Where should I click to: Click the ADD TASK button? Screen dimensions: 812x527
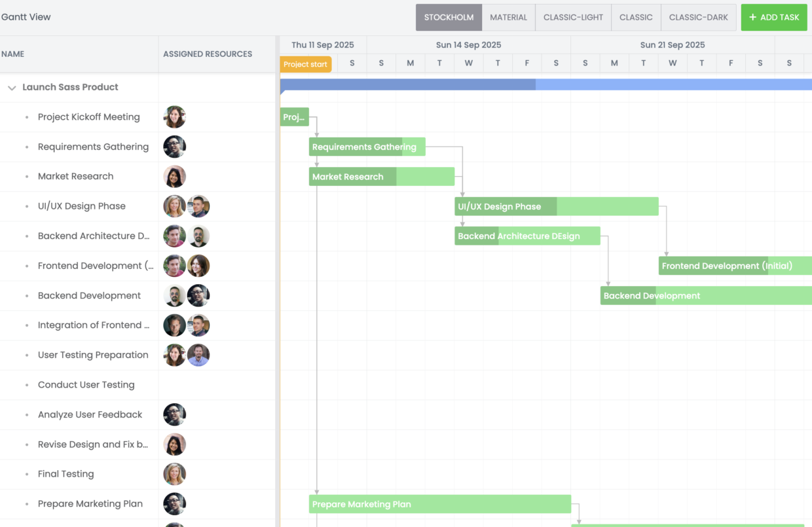pos(774,17)
